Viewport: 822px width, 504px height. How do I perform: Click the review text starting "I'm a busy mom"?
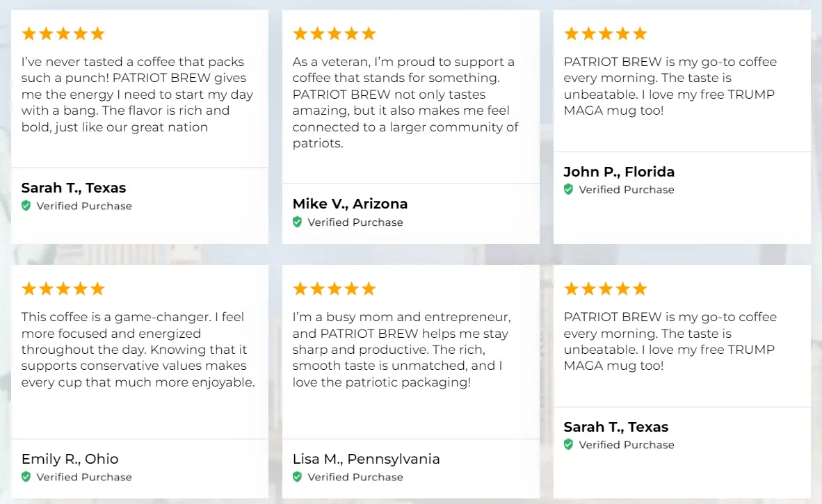[x=401, y=350]
